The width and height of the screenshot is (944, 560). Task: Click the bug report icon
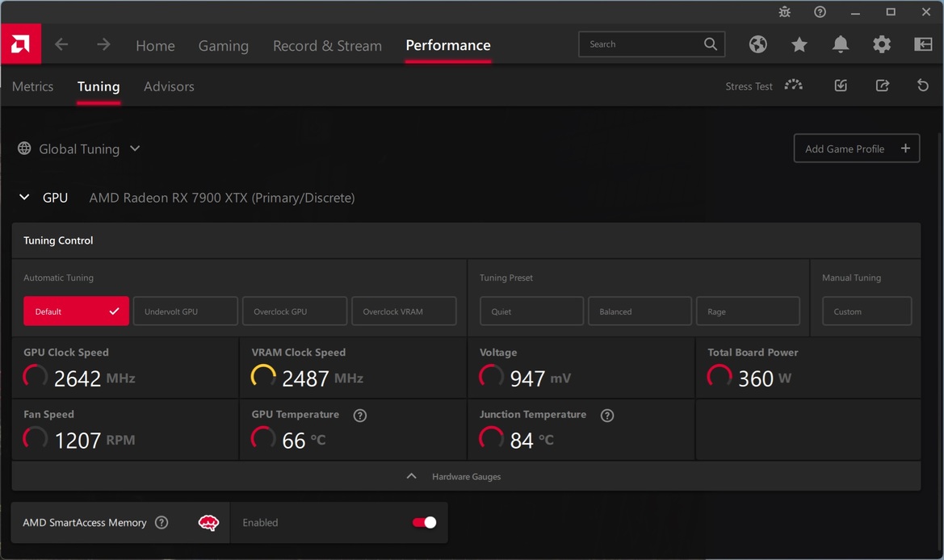pyautogui.click(x=784, y=11)
